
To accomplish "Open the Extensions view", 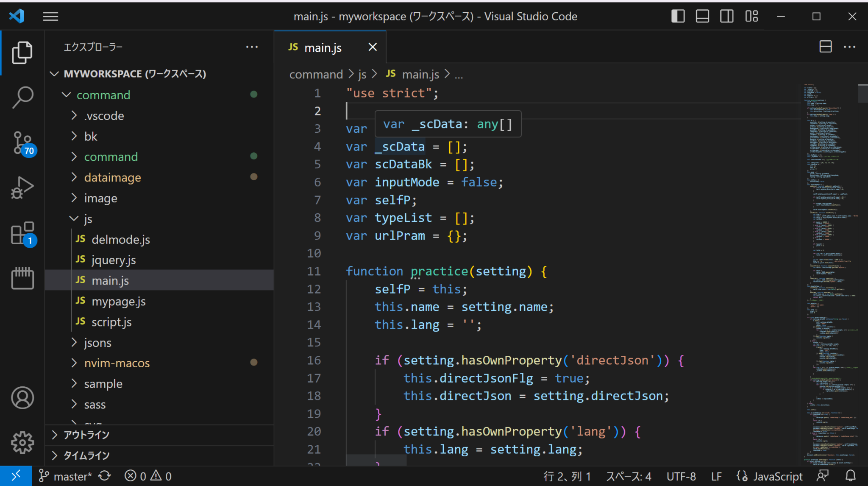I will click(22, 233).
